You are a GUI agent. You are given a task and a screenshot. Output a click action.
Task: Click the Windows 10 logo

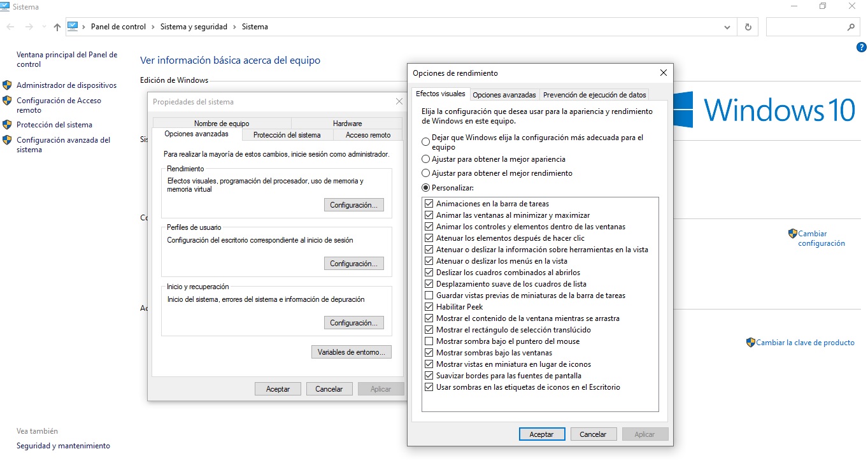click(764, 110)
